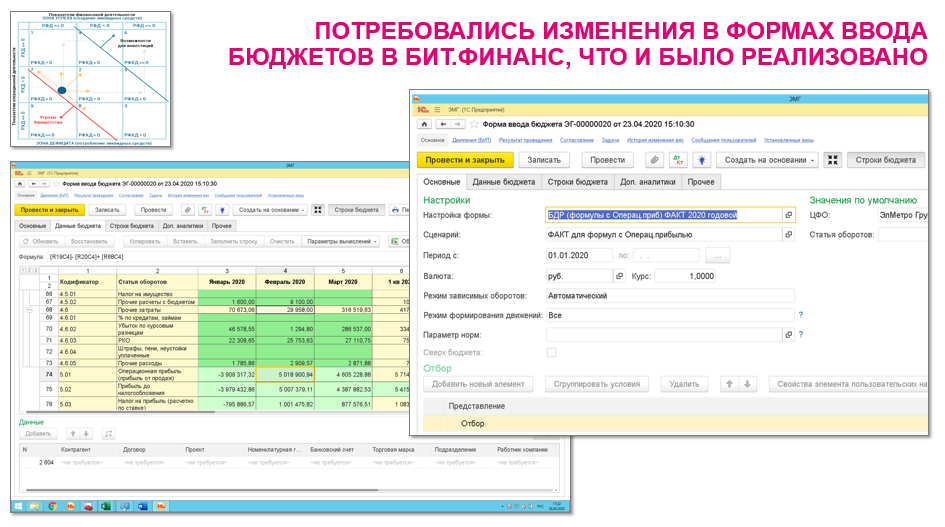Viewport: 945px width, 527px height.
Task: Collapse row group near row 68
Action: tap(29, 310)
